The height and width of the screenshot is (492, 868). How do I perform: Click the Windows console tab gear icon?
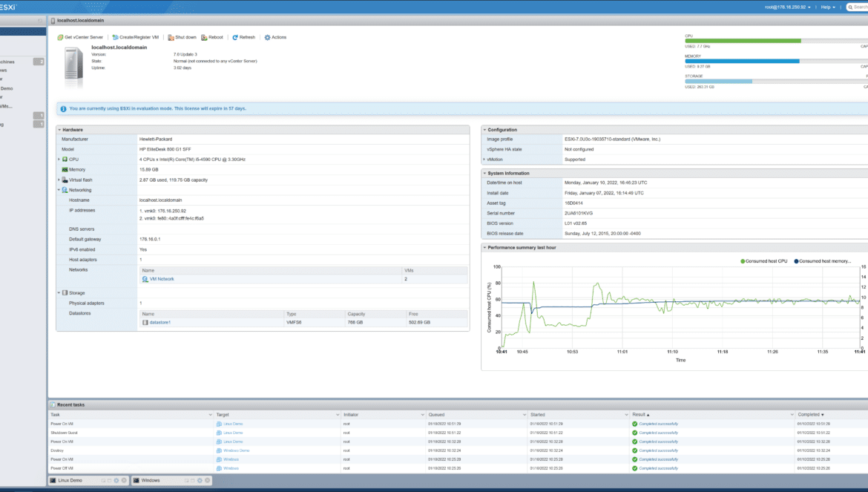point(200,480)
